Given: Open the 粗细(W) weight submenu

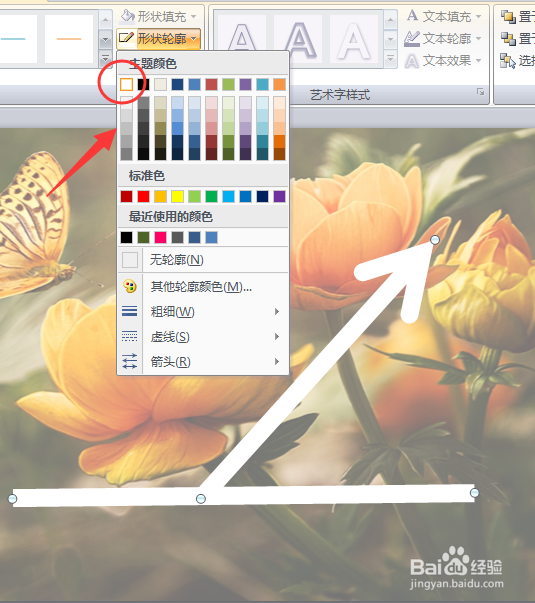Looking at the screenshot, I should (203, 311).
